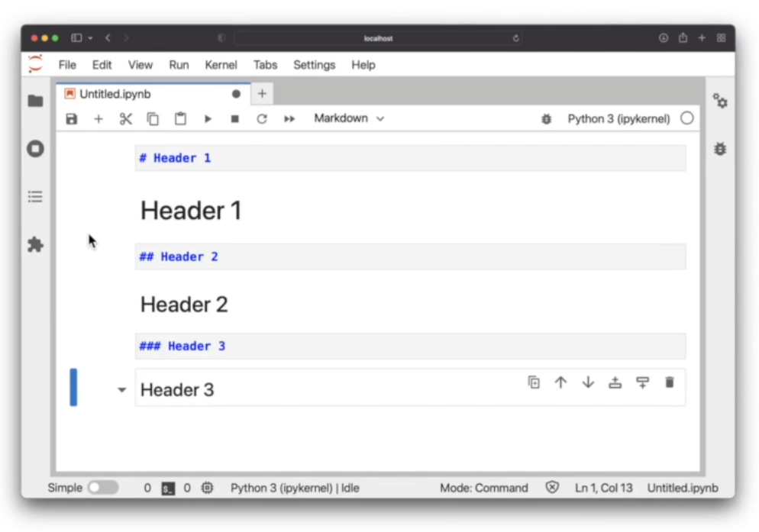Open the Edit menu
The height and width of the screenshot is (532, 759).
(x=102, y=65)
